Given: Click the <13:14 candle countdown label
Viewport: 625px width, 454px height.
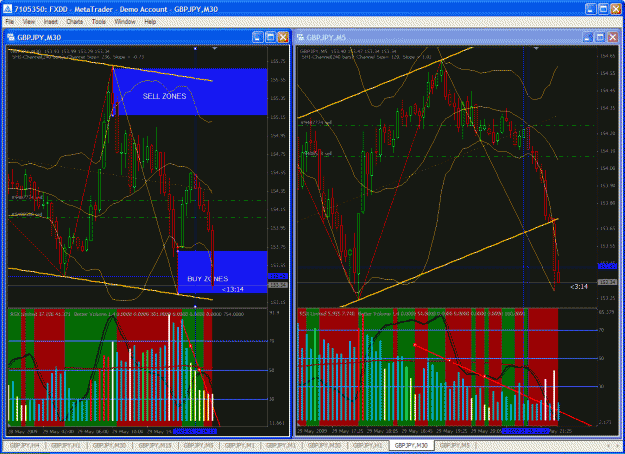Looking at the screenshot, I should click(233, 289).
